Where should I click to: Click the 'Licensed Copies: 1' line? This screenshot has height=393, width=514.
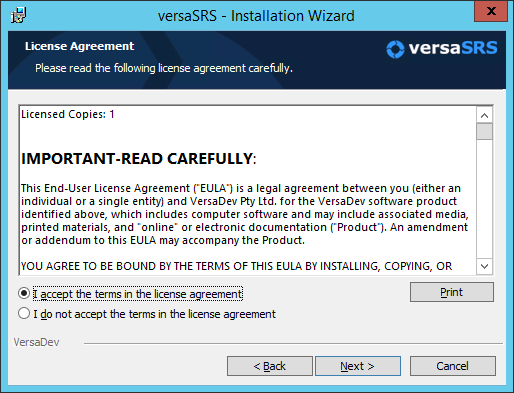68,114
